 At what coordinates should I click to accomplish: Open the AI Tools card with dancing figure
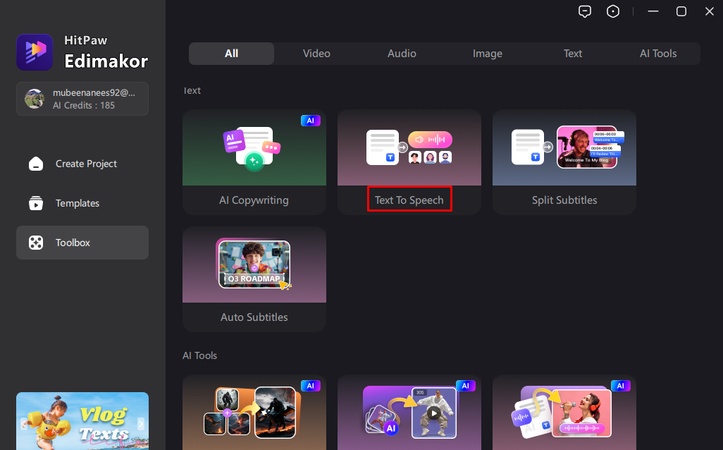(409, 413)
